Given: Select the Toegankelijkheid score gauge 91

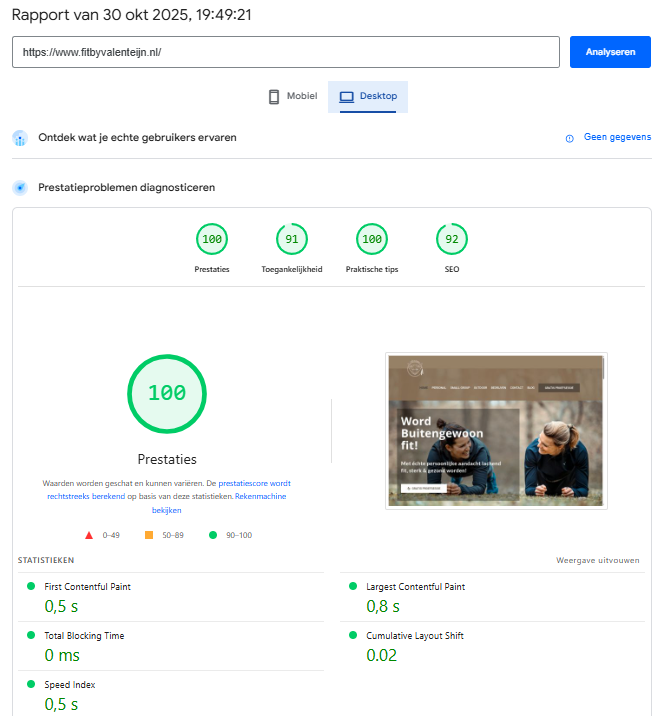Looking at the screenshot, I should click(x=292, y=240).
